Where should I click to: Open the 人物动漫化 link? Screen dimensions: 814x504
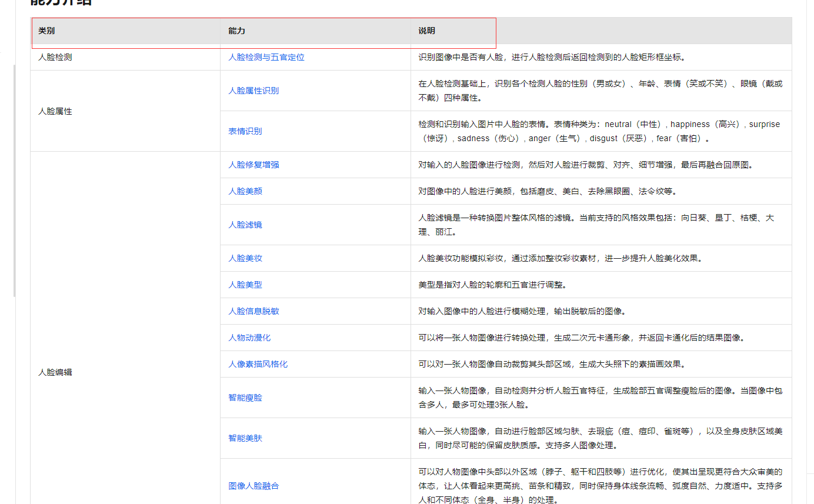tap(249, 338)
